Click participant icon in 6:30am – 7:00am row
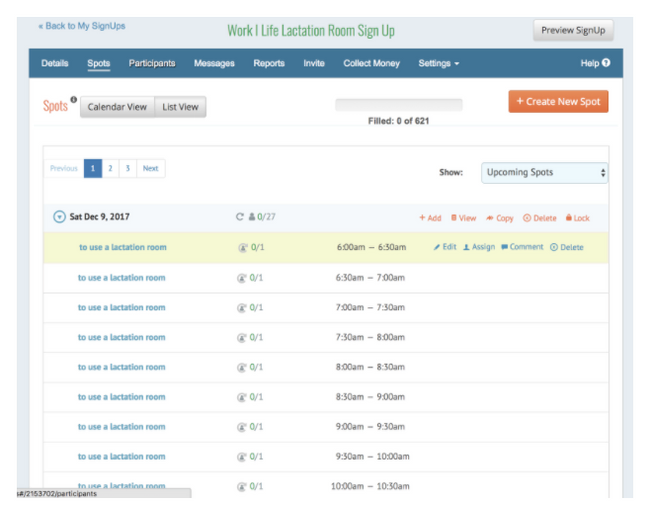 point(242,278)
